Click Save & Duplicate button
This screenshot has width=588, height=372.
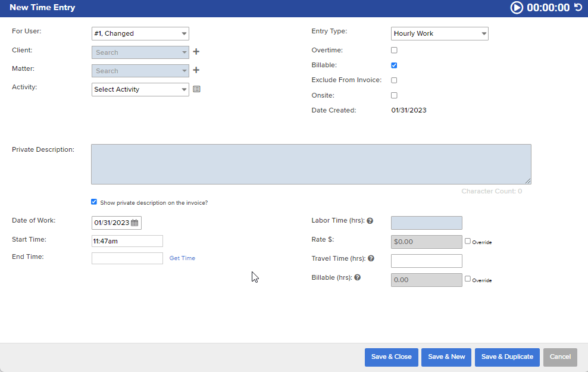point(508,357)
